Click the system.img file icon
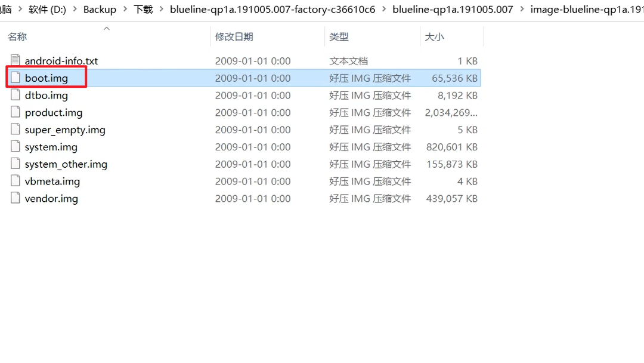 point(15,146)
